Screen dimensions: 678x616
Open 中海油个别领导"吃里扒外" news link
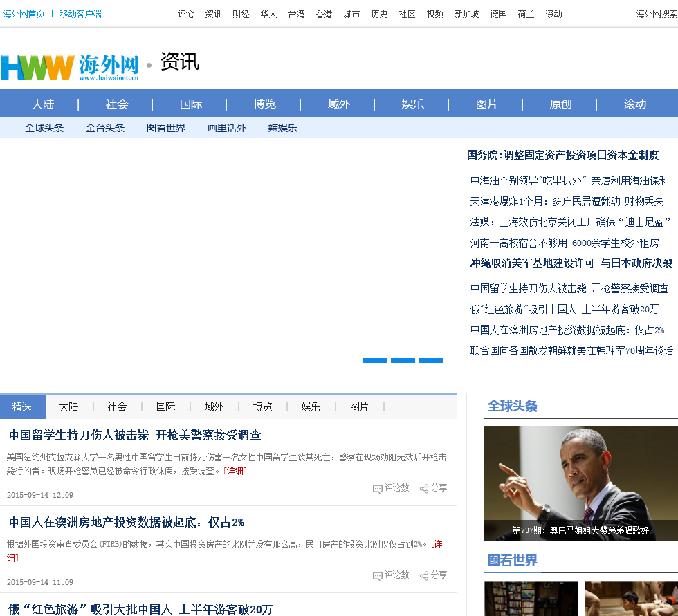570,180
